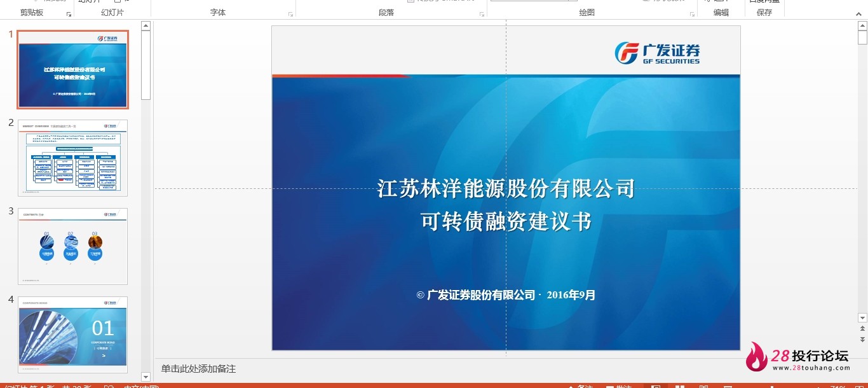The height and width of the screenshot is (388, 868).
Task: Open the 绘图 group dialog launcher
Action: point(692,13)
